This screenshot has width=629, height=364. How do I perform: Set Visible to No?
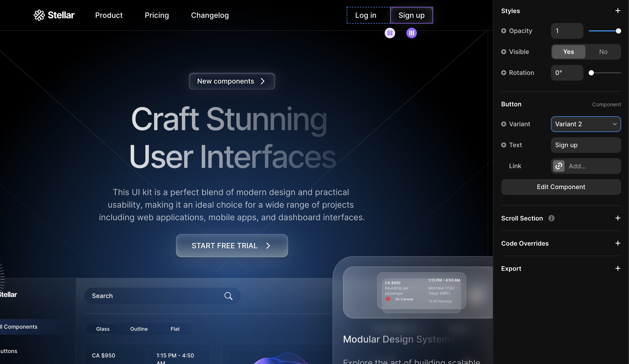pos(603,52)
